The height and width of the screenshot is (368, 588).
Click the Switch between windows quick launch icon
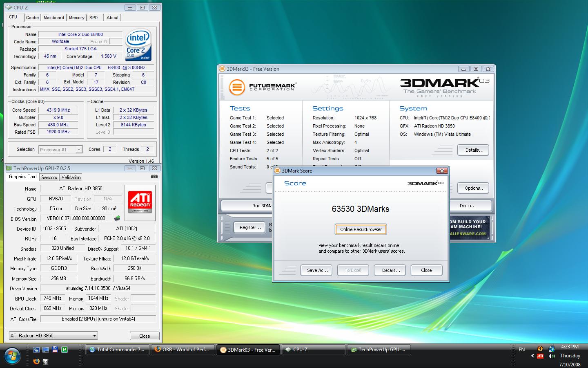(36, 350)
